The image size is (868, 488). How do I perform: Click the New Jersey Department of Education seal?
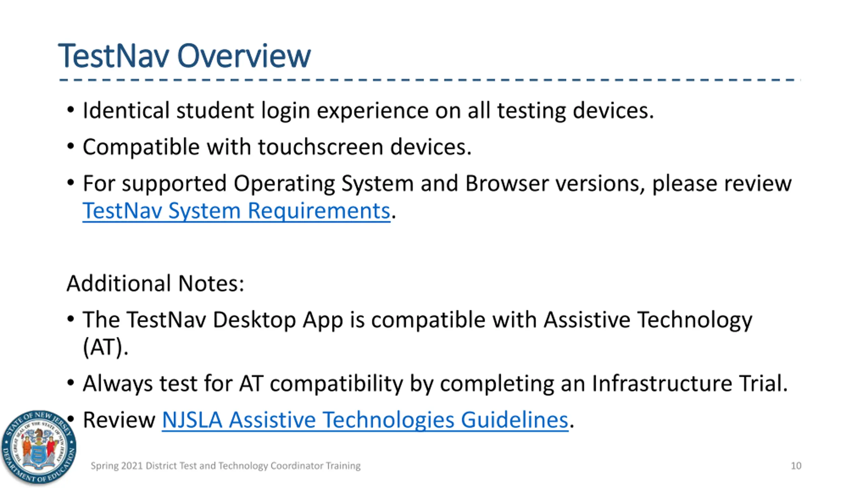(38, 447)
